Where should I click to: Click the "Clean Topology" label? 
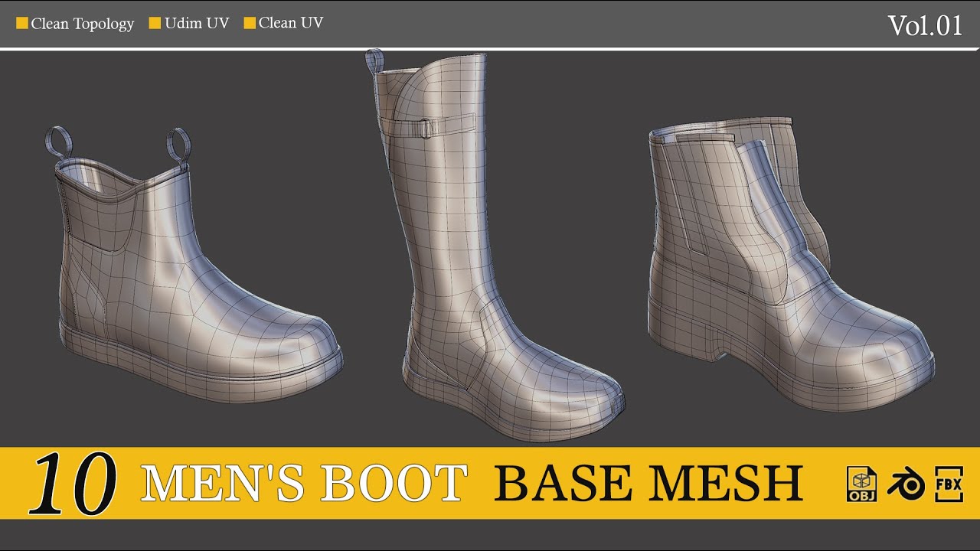click(x=83, y=24)
